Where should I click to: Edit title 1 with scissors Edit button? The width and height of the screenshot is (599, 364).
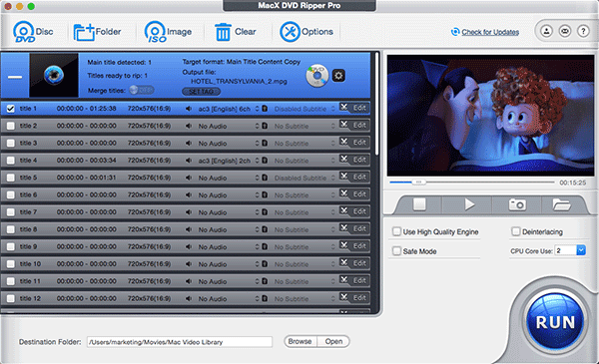point(354,108)
